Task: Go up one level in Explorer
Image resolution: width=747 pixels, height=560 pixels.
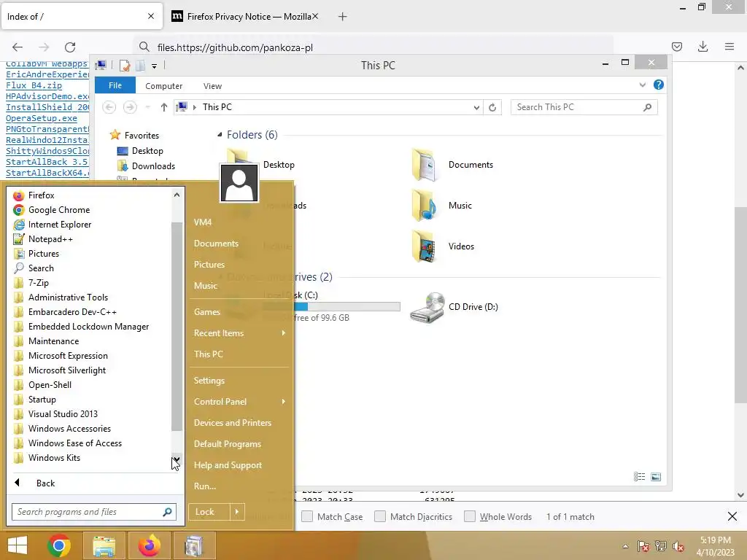Action: (x=164, y=108)
